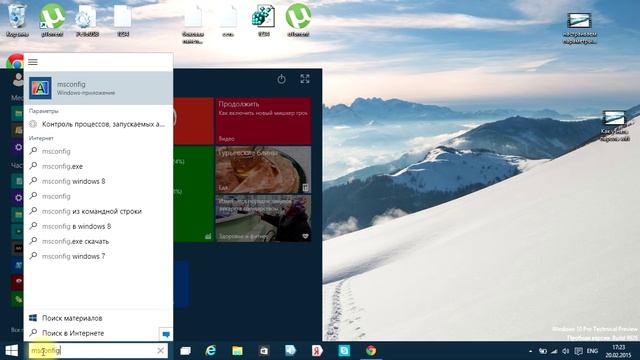Open the feedback speech bubble icon
This screenshot has width=640, height=360.
(x=166, y=334)
